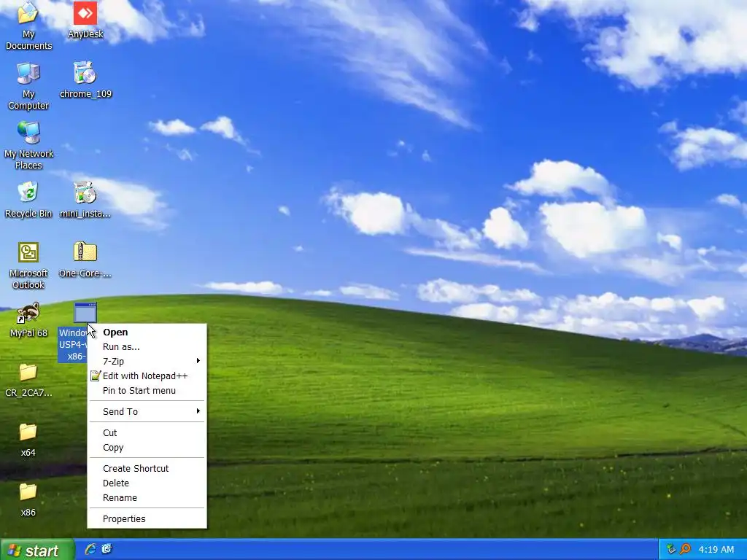
Task: Choose Run as... in the context menu
Action: [x=147, y=346]
